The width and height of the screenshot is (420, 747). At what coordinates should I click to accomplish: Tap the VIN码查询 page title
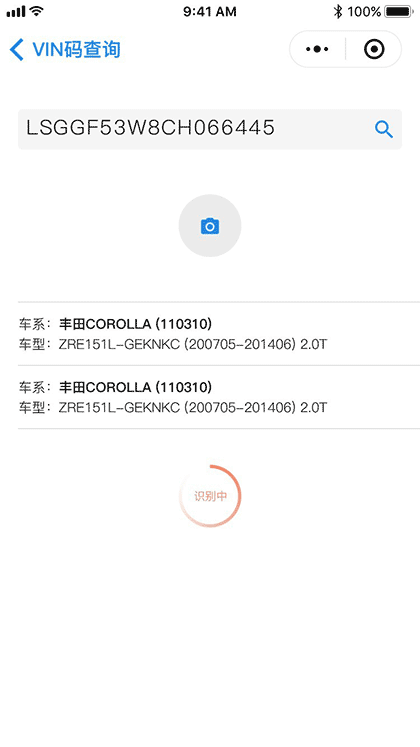[x=76, y=50]
